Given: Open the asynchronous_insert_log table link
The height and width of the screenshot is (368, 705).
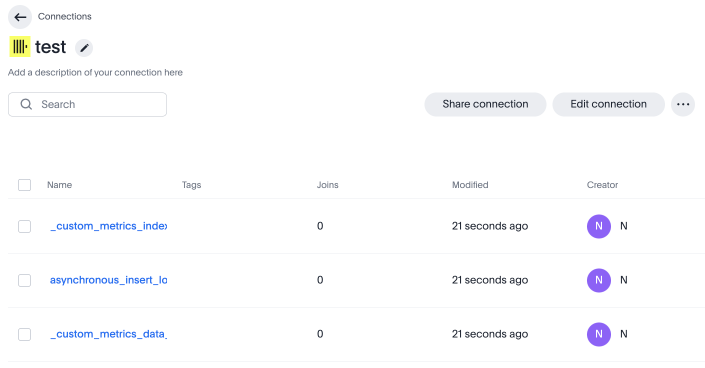Looking at the screenshot, I should (108, 280).
